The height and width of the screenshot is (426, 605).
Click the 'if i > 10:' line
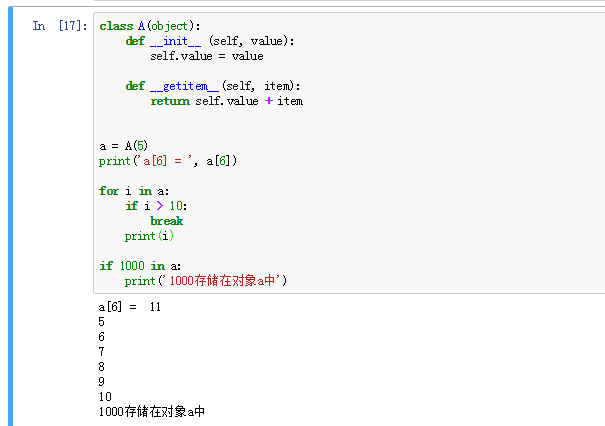coord(156,206)
